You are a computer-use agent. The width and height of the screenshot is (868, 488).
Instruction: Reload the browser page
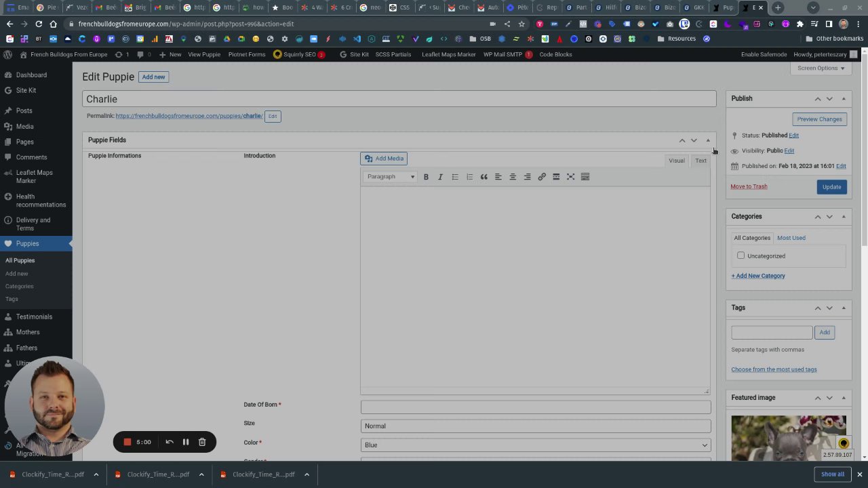[x=39, y=24]
